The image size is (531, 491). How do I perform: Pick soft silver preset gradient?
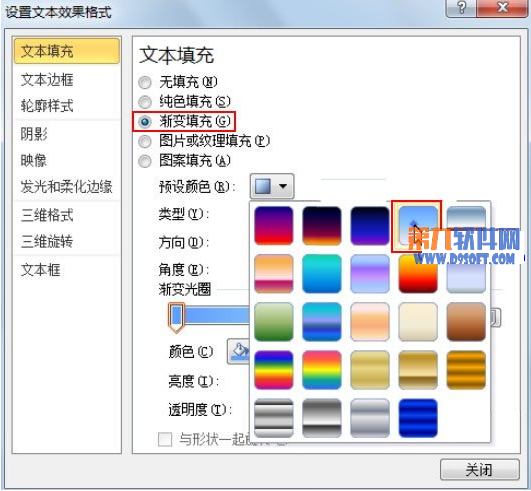[370, 418]
